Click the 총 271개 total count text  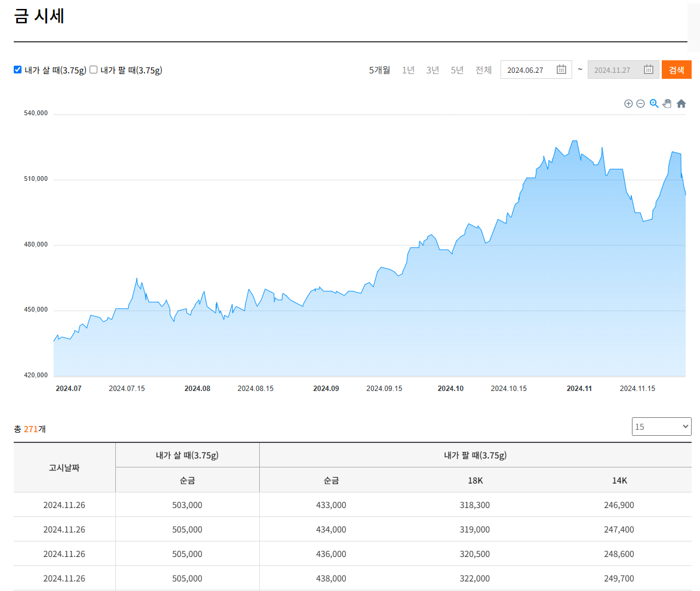[x=30, y=429]
